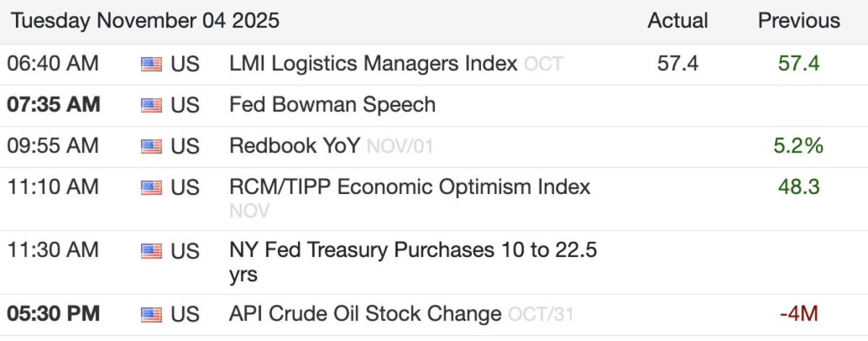Open the Redbook YoY indicator
The image size is (868, 341).
pyautogui.click(x=294, y=146)
